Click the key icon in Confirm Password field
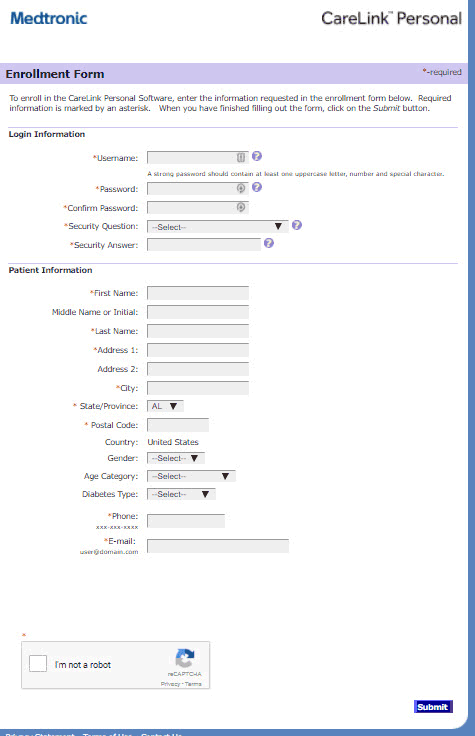Image resolution: width=475 pixels, height=736 pixels. pos(241,207)
